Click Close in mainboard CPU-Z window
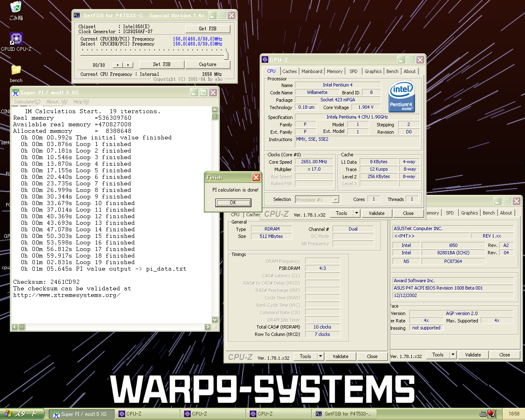525x420 pixels. point(504,355)
